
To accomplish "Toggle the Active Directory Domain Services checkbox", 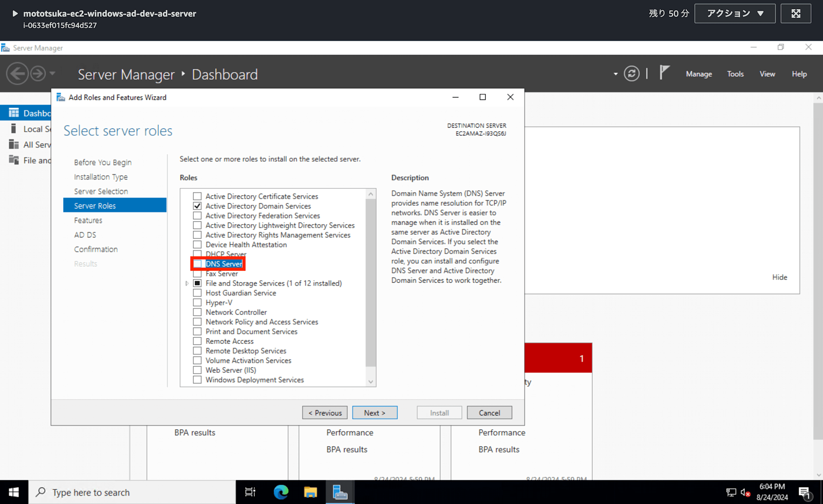I will 198,206.
